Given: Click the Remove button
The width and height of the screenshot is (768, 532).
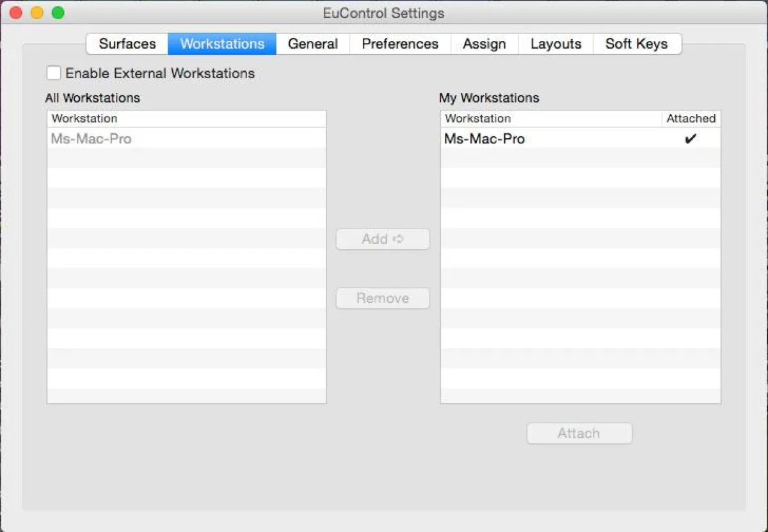Looking at the screenshot, I should coord(383,298).
